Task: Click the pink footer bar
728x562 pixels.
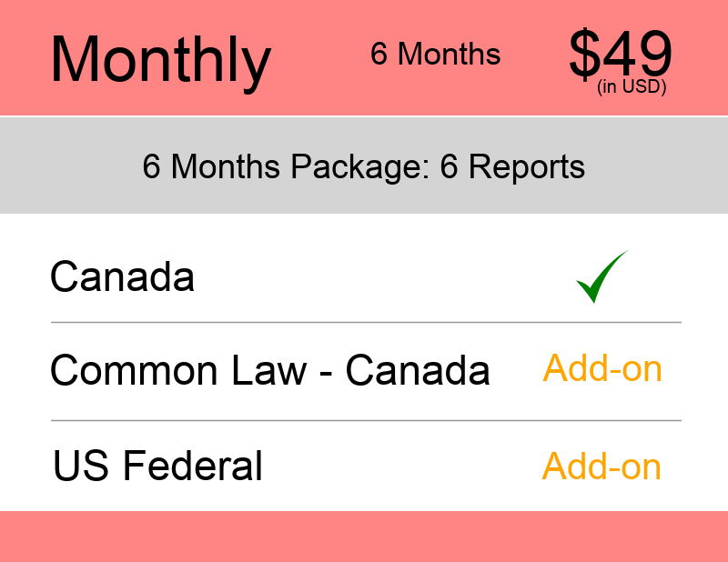Action: click(x=364, y=537)
